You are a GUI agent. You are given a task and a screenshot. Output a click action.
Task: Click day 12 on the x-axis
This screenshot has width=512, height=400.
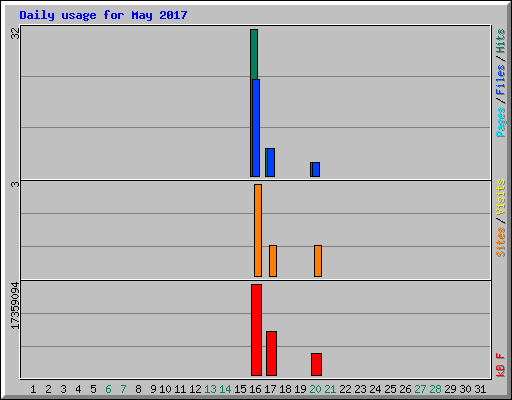click(x=195, y=389)
